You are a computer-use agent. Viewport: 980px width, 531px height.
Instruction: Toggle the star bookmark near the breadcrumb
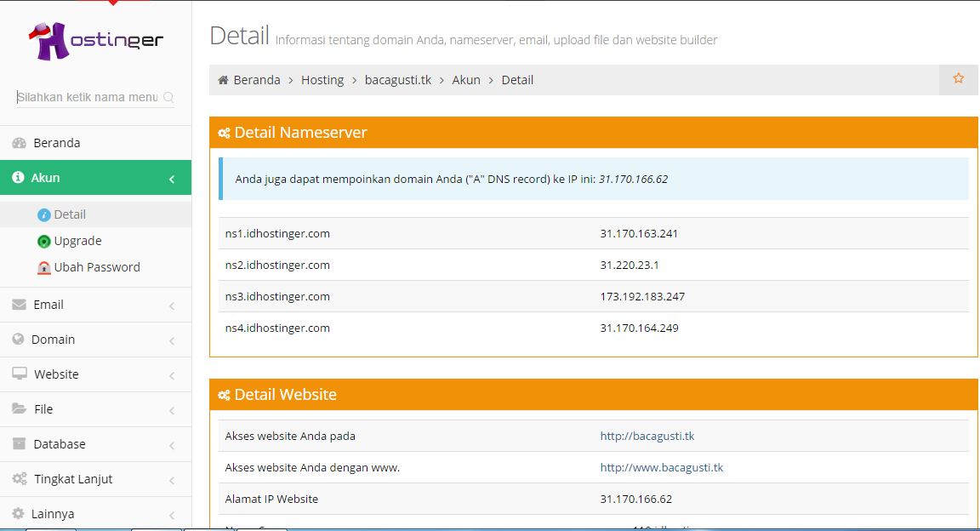tap(959, 78)
